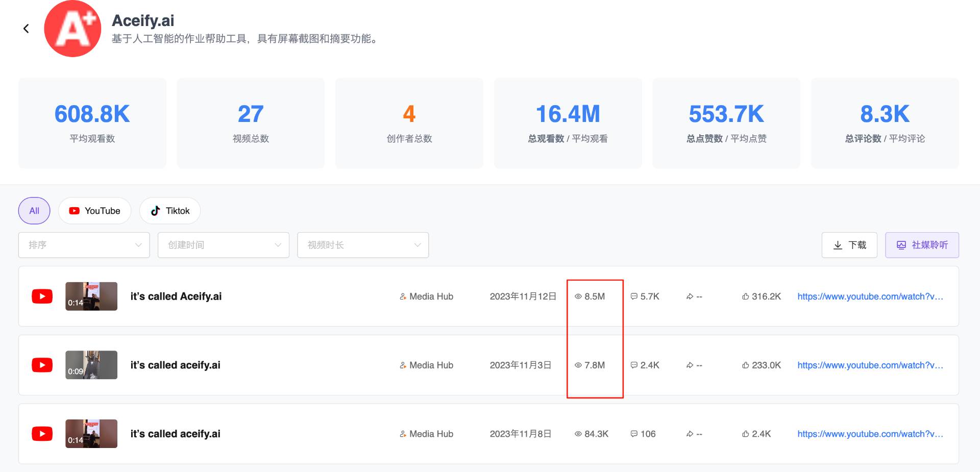
Task: Show all platforms with the All tab
Action: pyautogui.click(x=34, y=211)
